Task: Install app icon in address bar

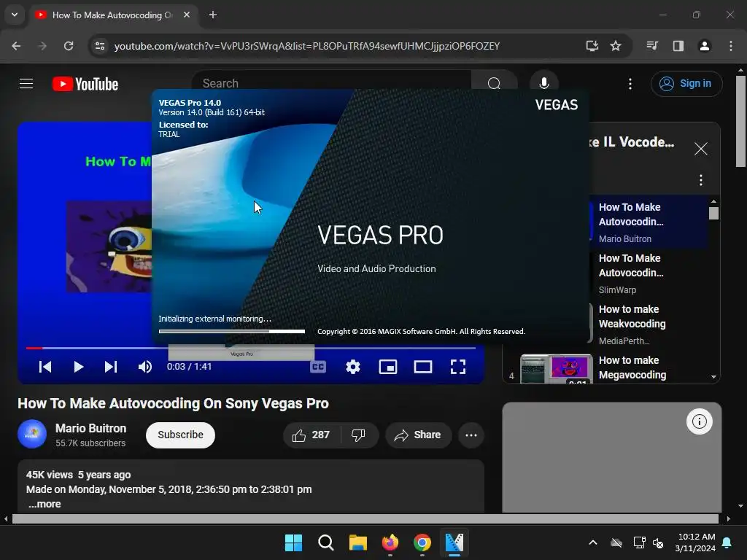Action: 592,46
